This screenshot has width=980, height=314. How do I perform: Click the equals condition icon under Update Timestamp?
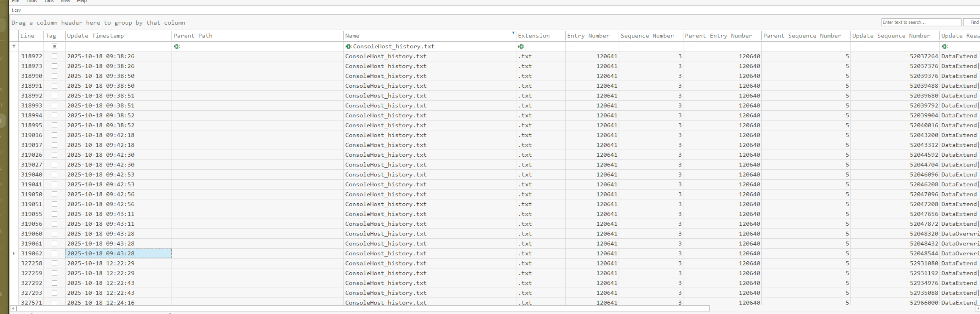coord(70,46)
